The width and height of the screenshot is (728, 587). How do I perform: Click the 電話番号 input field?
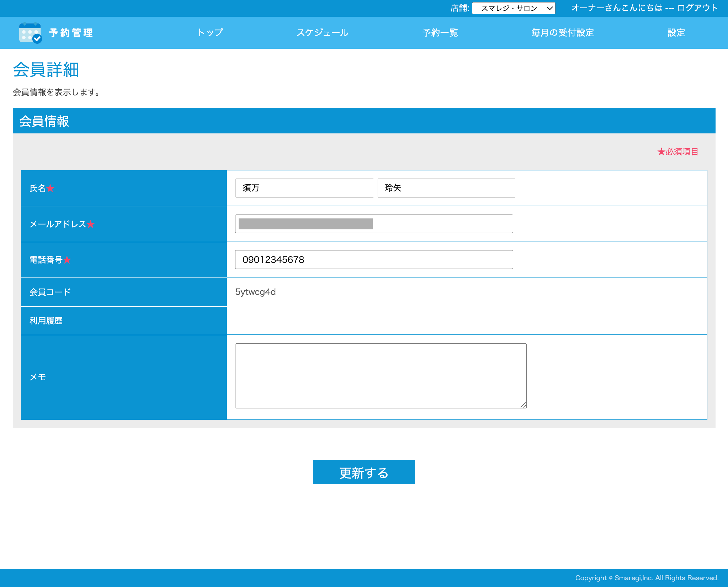[374, 260]
